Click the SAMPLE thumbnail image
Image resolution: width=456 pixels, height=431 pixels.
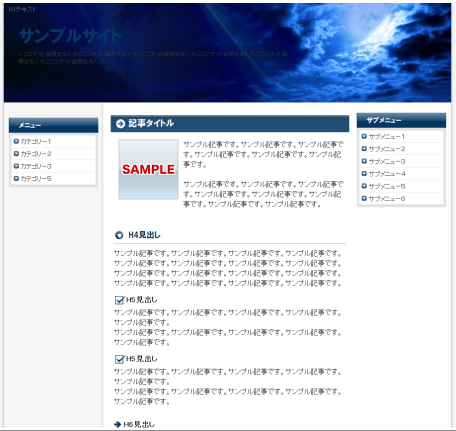pos(148,169)
